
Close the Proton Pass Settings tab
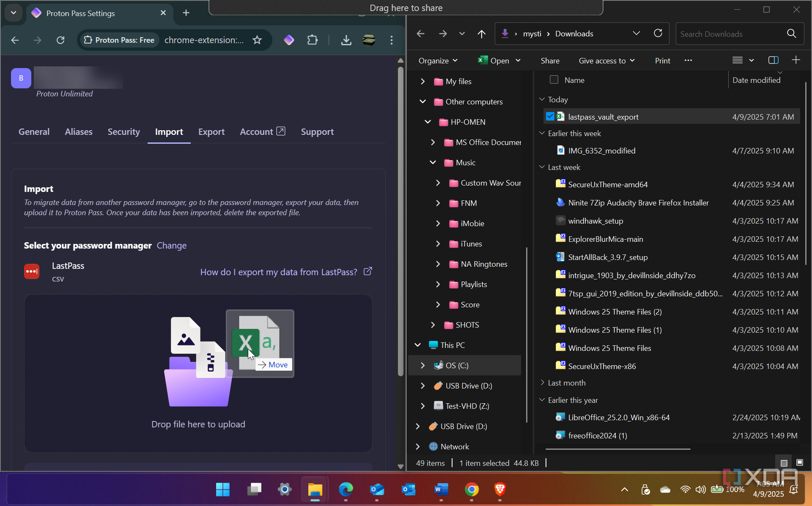(x=163, y=13)
